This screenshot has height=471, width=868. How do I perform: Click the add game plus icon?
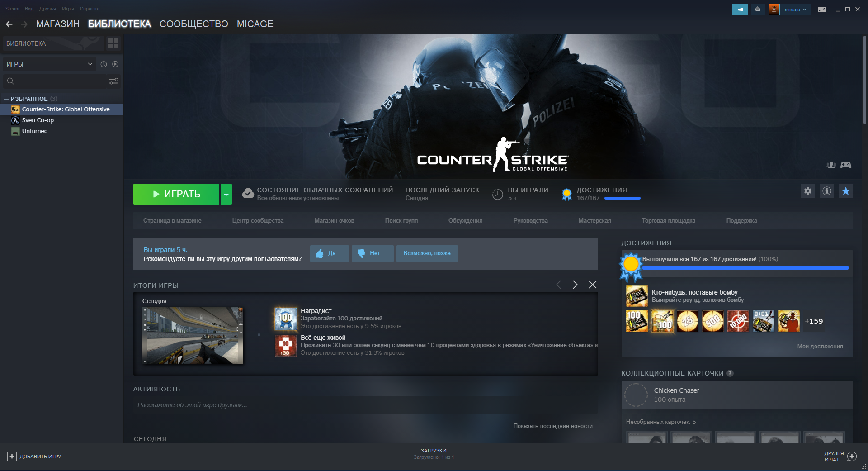pos(12,457)
